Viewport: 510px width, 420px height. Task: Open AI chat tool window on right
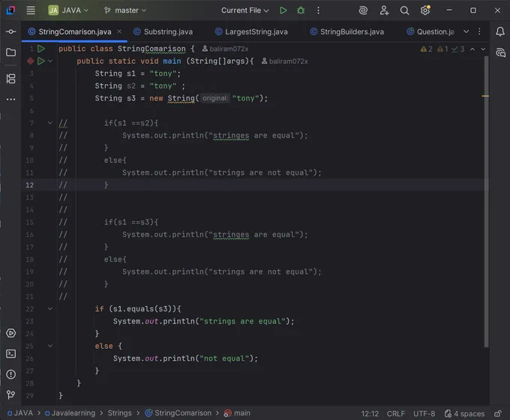click(500, 52)
